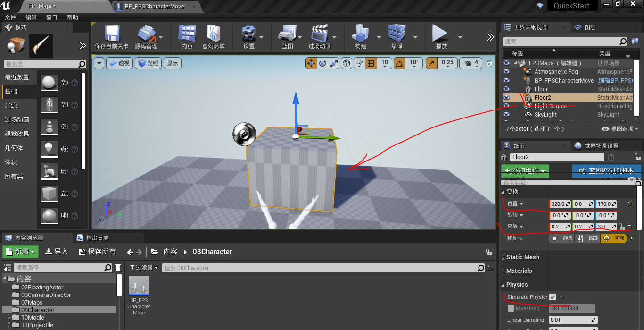Set mobility to 固定 stationary

(x=588, y=238)
